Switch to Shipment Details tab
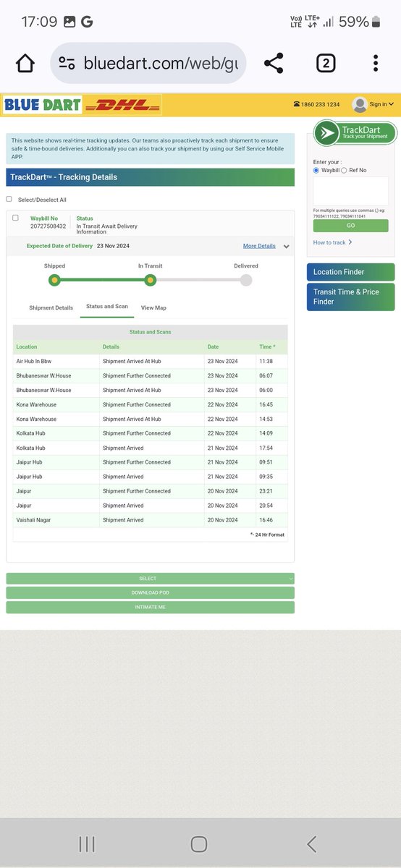401x868 pixels. coord(51,307)
